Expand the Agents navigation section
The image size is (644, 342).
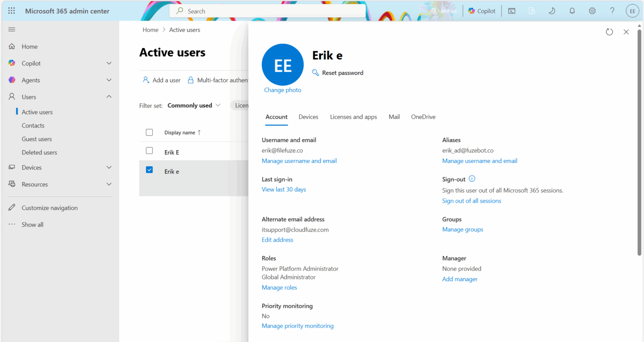coord(109,80)
